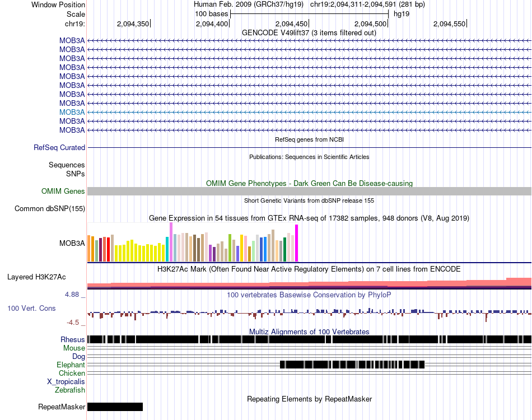Click the maroon GTEx expression bar
Screen dimensions: 532x420
[x=100, y=250]
